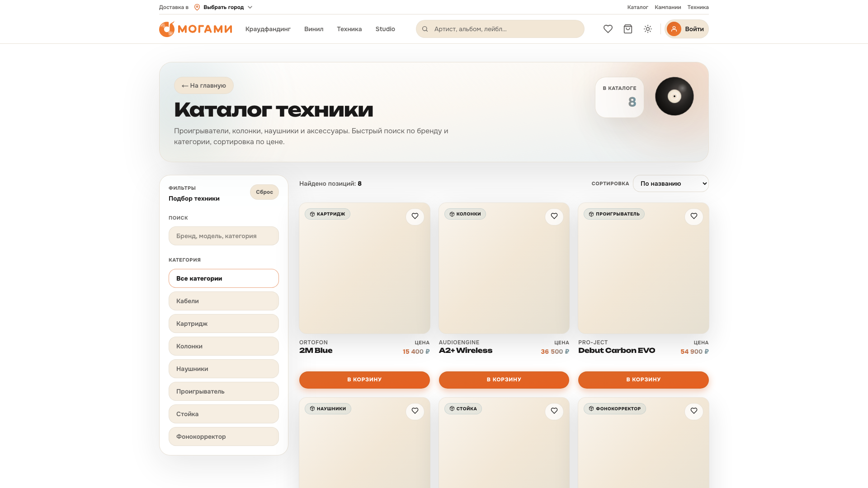Viewport: 868px width, 488px height.
Task: Reset filters with Сброс button
Action: [x=264, y=192]
